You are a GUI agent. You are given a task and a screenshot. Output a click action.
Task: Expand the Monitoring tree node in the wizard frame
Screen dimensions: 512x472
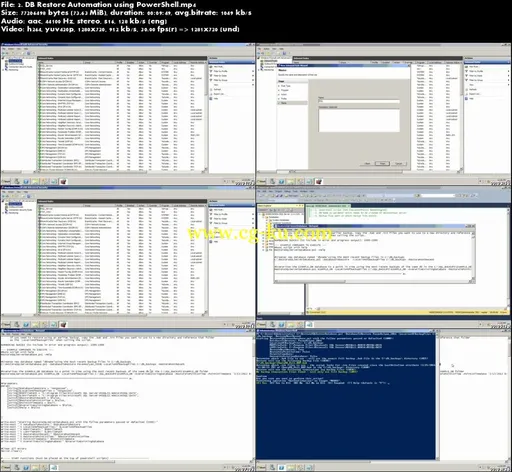click(258, 70)
